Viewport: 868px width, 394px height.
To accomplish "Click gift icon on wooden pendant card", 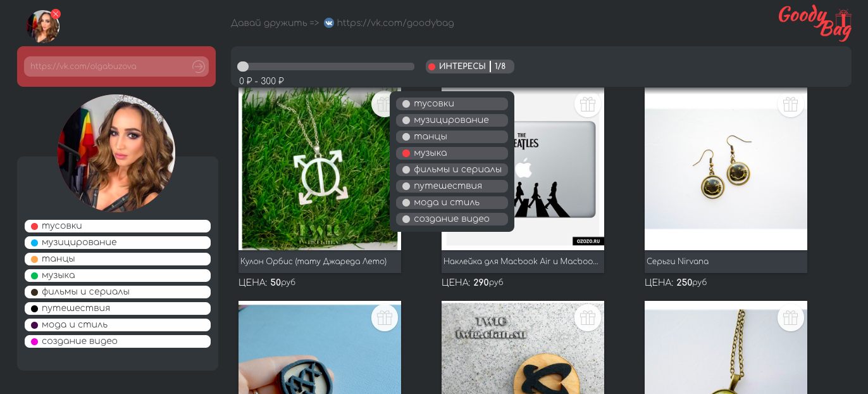I will [588, 318].
